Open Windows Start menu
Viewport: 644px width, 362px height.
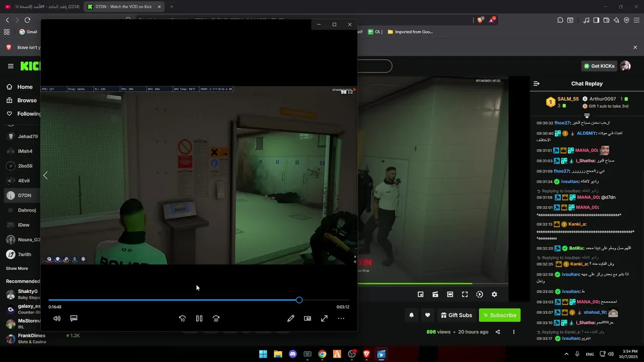[263, 354]
